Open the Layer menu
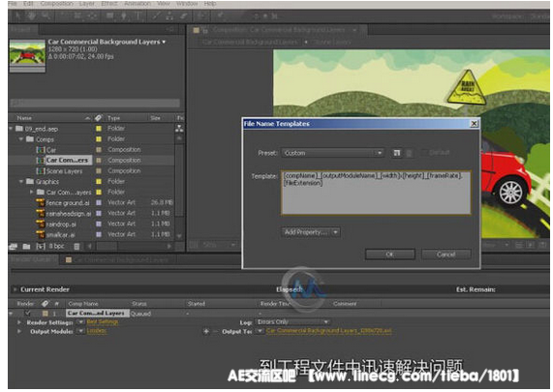This screenshot has width=553, height=392. click(x=87, y=4)
